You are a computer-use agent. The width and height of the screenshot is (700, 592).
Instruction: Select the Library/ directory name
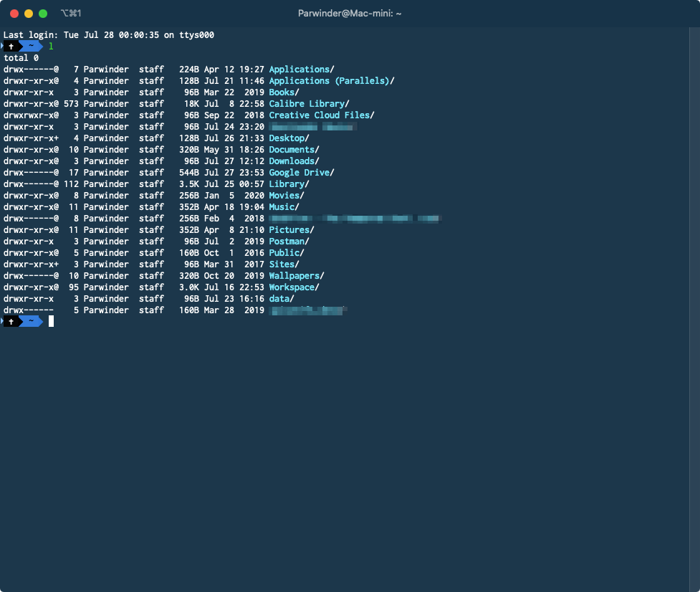point(289,184)
